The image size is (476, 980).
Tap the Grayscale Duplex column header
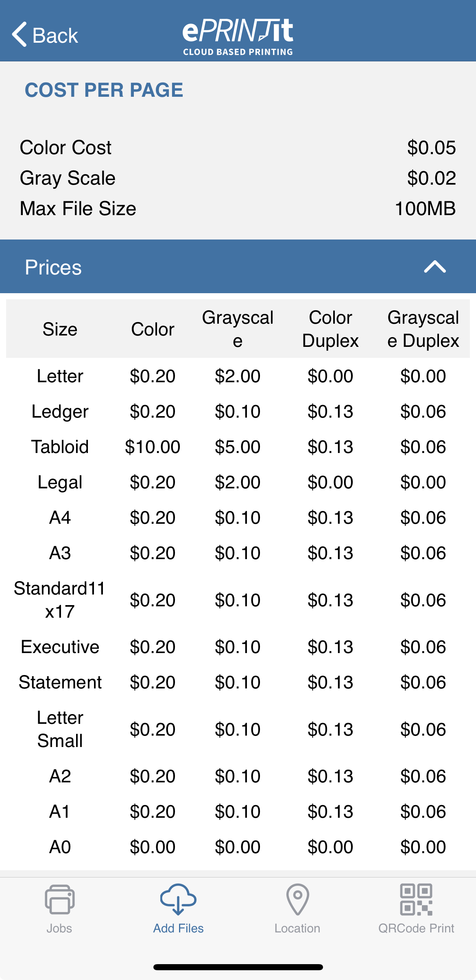(423, 329)
